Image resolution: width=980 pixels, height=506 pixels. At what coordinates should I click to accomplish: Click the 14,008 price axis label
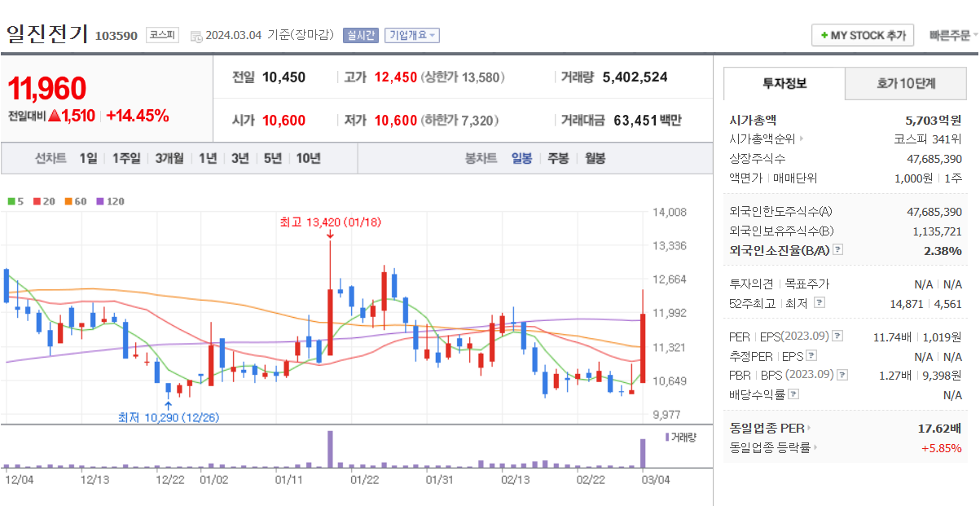tap(670, 212)
